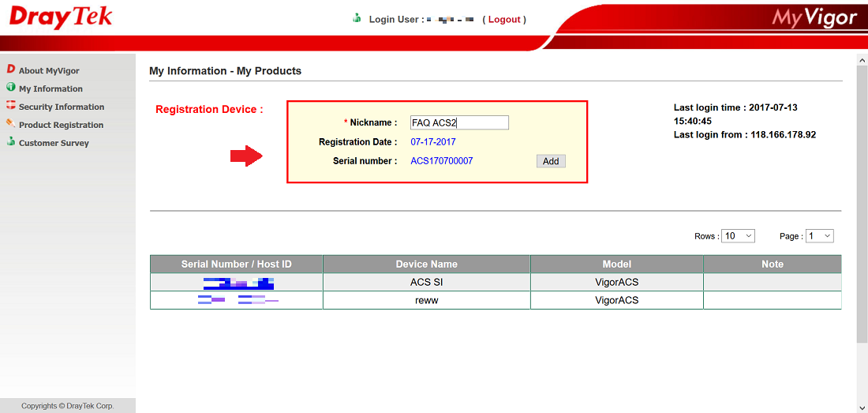The width and height of the screenshot is (868, 413).
Task: Click the Add button
Action: [x=551, y=161]
